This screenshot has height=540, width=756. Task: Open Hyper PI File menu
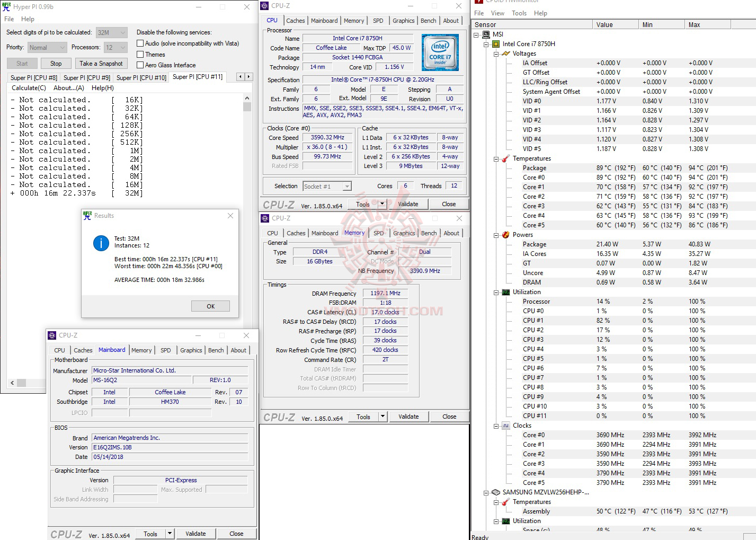(9, 19)
